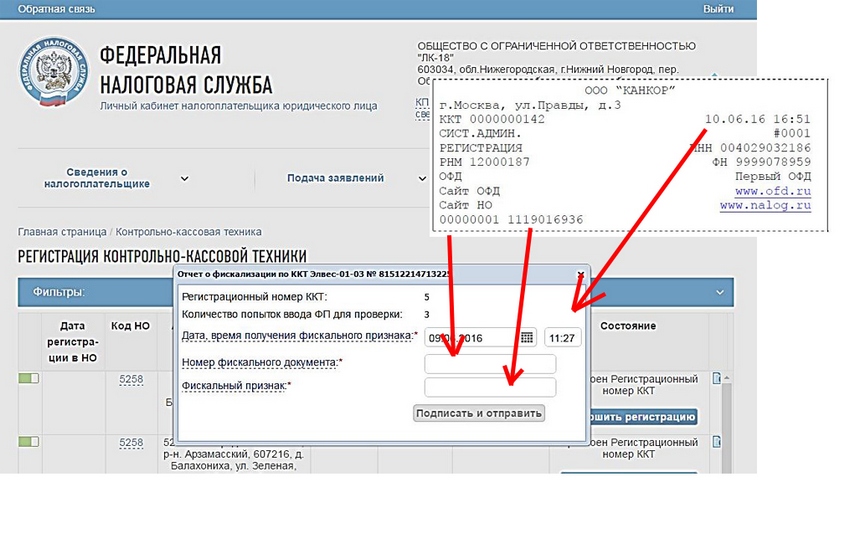Image resolution: width=850 pixels, height=544 pixels.
Task: Click ФН 9999078959 on receipt
Action: pos(762,162)
